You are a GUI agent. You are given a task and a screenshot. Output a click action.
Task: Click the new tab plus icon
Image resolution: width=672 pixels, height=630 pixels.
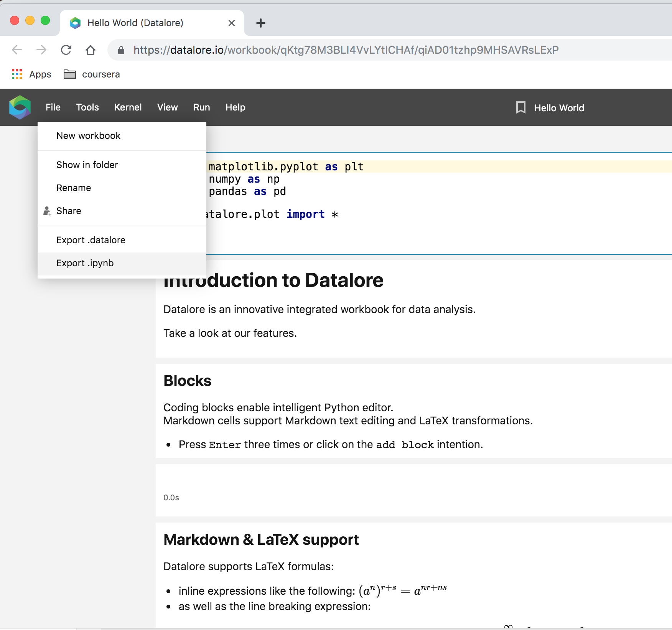pos(261,23)
